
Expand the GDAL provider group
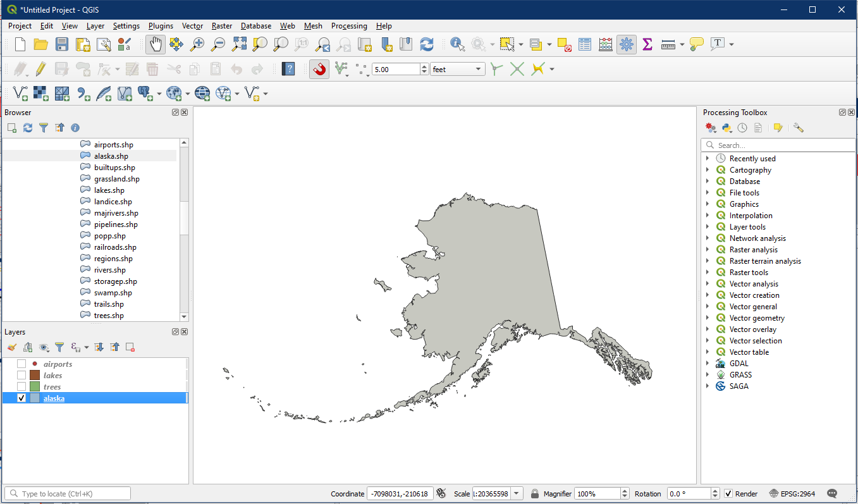tap(708, 364)
